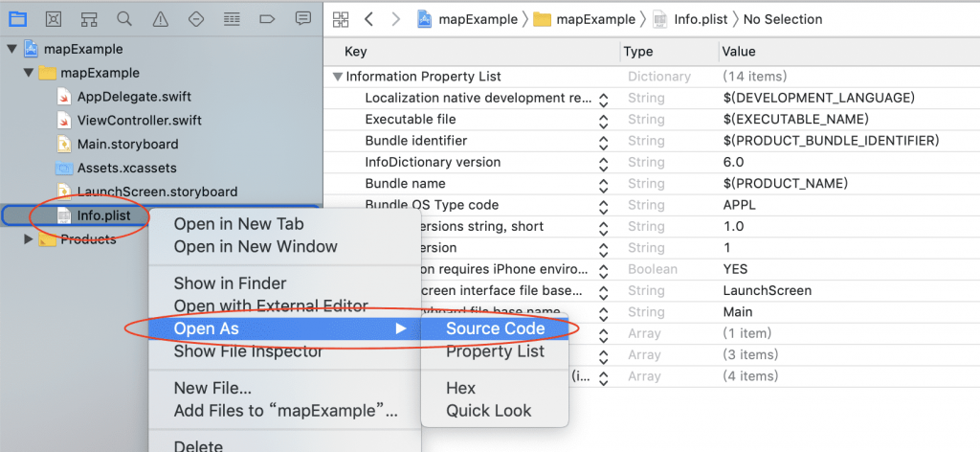This screenshot has width=980, height=452.
Task: Open the related items grid menu
Action: pos(341,19)
